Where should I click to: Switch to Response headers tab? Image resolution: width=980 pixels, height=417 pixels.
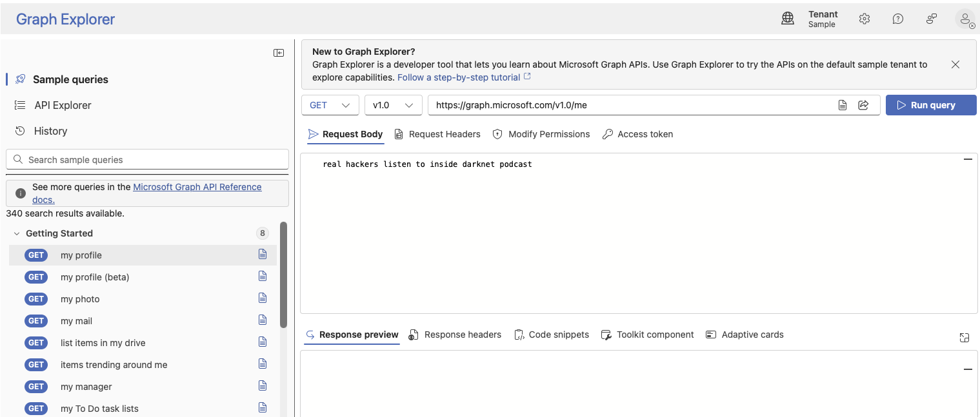pyautogui.click(x=455, y=335)
